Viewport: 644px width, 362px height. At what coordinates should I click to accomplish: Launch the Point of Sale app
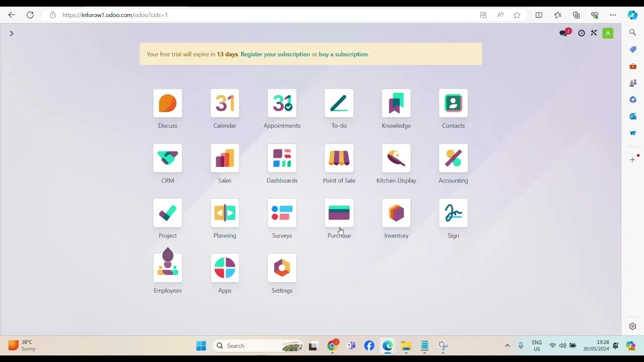tap(339, 158)
